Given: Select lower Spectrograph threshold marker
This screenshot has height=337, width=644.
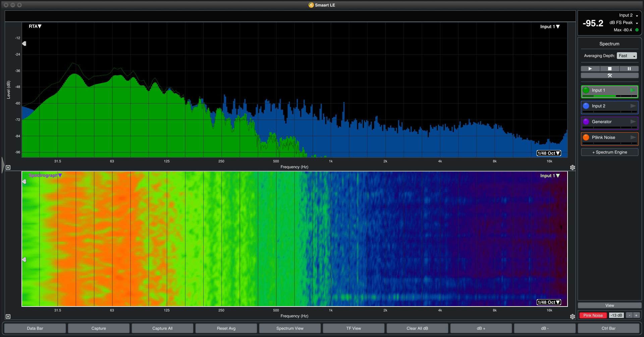Looking at the screenshot, I should (24, 260).
